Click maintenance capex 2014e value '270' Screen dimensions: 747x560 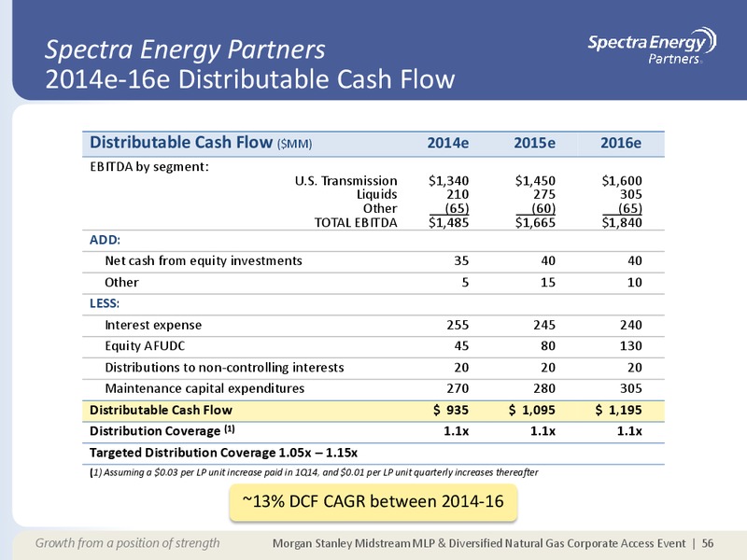[x=458, y=388]
